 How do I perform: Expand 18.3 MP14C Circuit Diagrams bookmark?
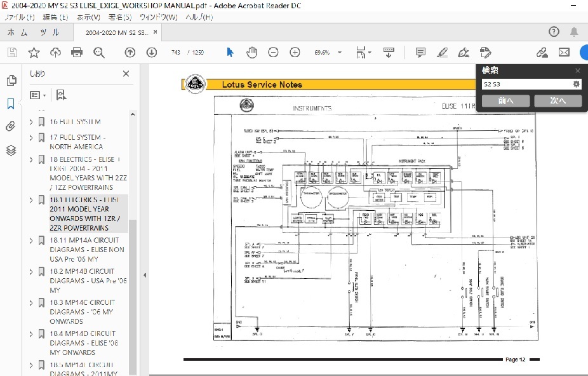31,303
